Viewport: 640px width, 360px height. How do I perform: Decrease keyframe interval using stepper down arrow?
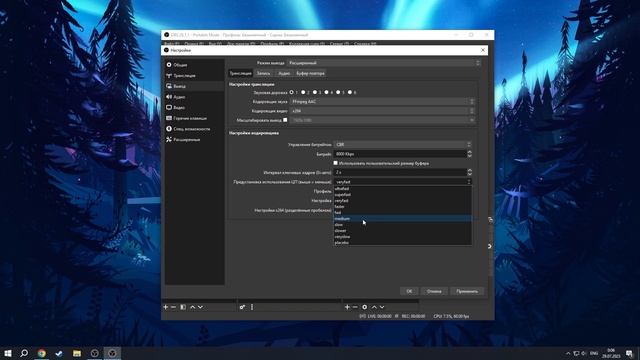[469, 174]
